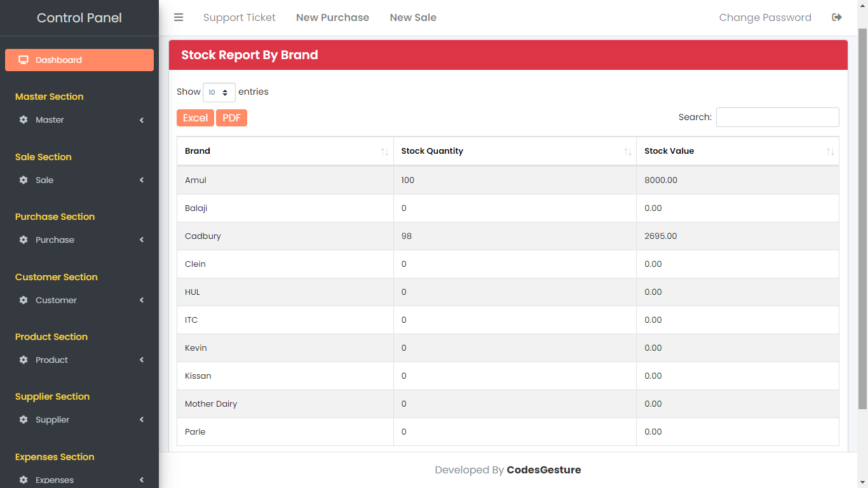Screen dimensions: 868x488
Task: Open New Purchase link
Action: click(x=332, y=17)
